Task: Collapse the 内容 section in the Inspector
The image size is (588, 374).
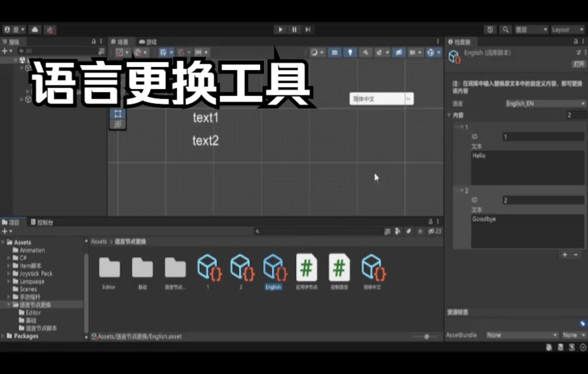Action: (x=450, y=115)
